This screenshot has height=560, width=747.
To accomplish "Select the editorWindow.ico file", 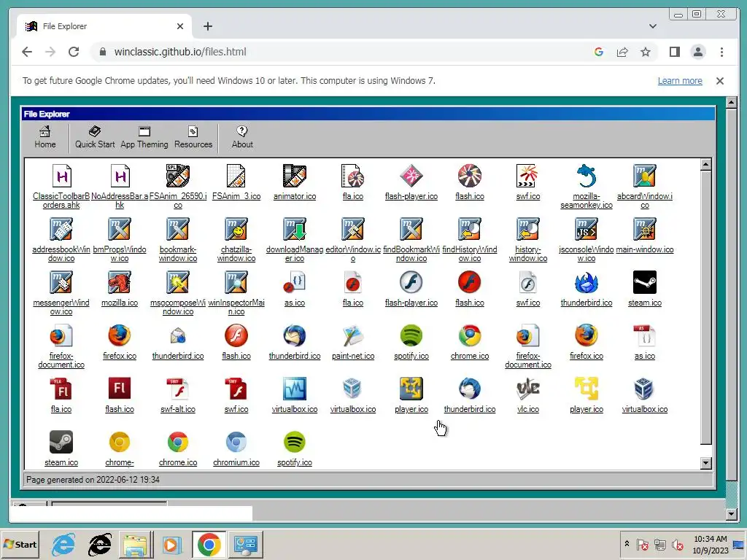I will point(353,240).
